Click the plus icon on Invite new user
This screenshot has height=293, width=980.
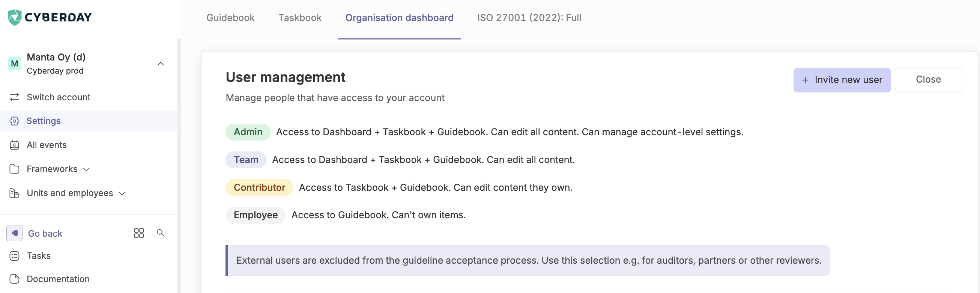tap(805, 80)
